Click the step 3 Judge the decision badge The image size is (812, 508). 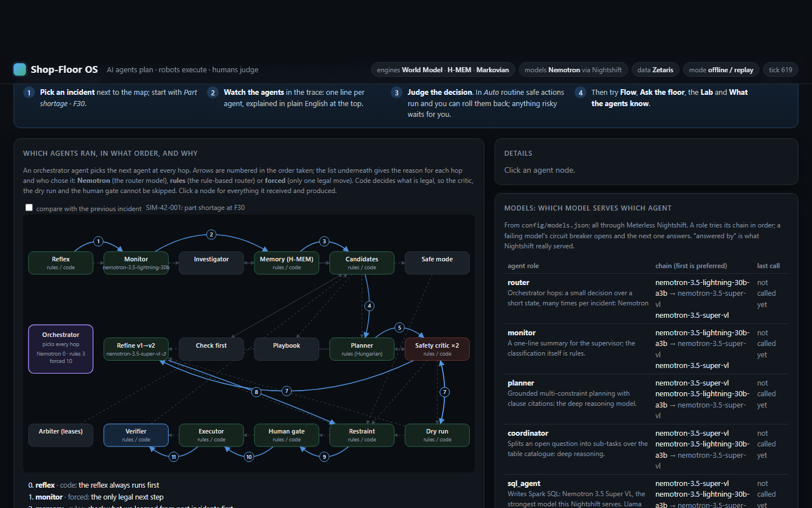pyautogui.click(x=396, y=93)
